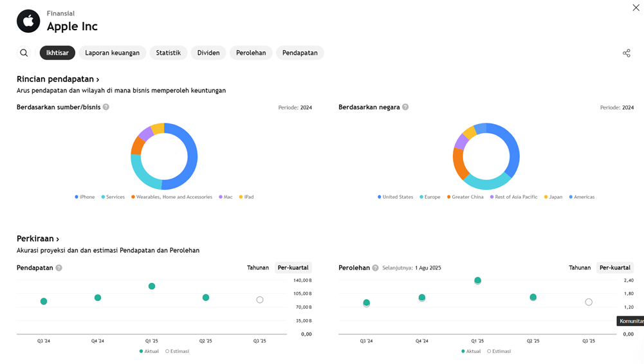Image resolution: width=644 pixels, height=364 pixels.
Task: Click Q3 '25 revenue estimate circle
Action: pyautogui.click(x=259, y=300)
